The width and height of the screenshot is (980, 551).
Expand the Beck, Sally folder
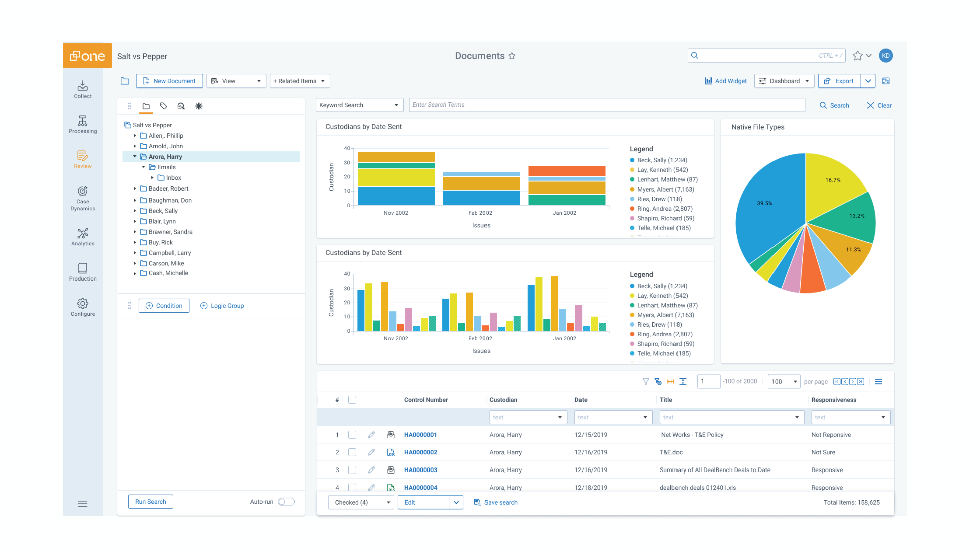pyautogui.click(x=135, y=211)
